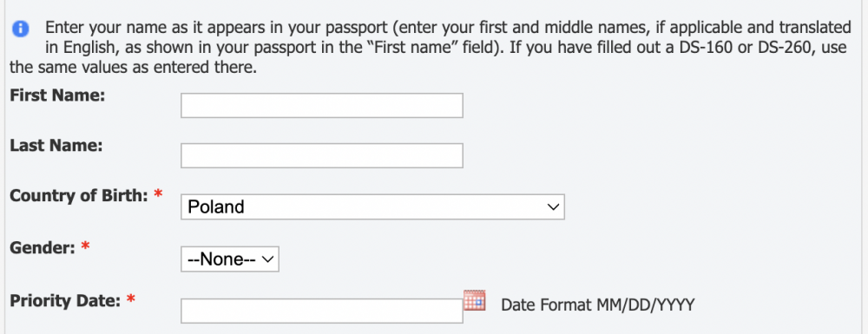Click the blue information icon
This screenshot has width=868, height=334.
21,29
